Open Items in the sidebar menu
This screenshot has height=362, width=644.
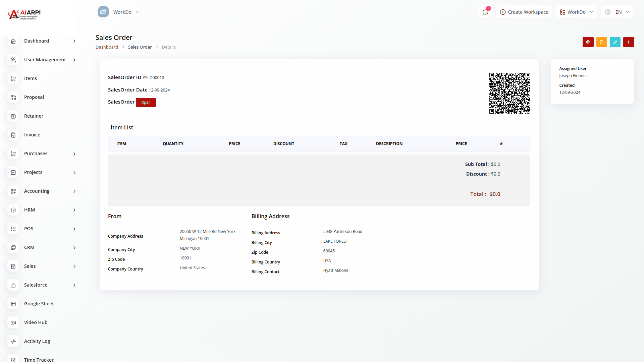(31, 78)
